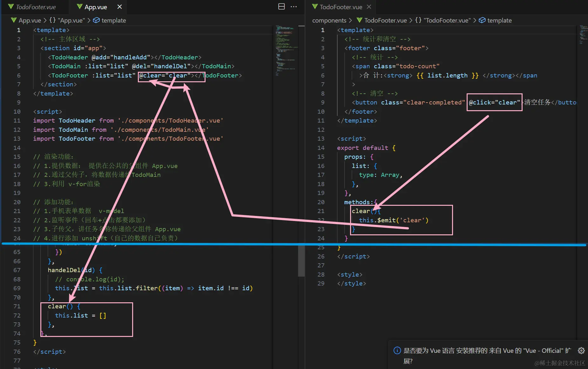Click the "this.$emit('clear')" line
Image resolution: width=588 pixels, height=369 pixels.
(394, 220)
